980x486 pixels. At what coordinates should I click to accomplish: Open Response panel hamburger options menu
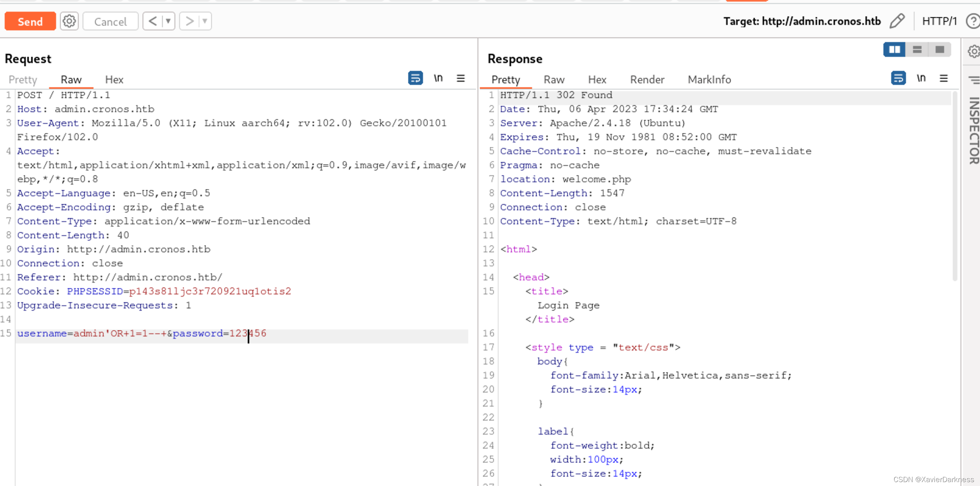pyautogui.click(x=944, y=78)
